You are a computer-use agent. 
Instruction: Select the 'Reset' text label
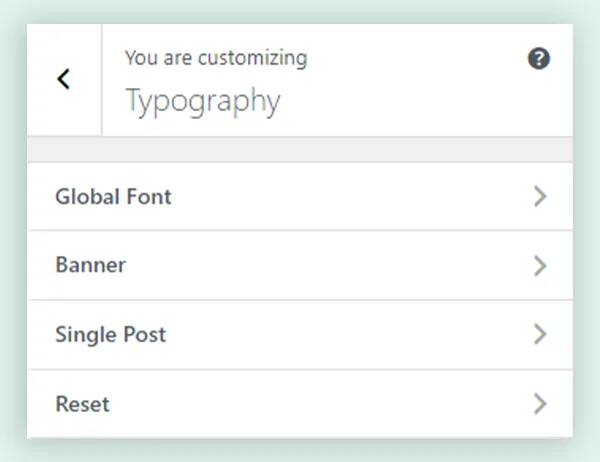coord(82,405)
